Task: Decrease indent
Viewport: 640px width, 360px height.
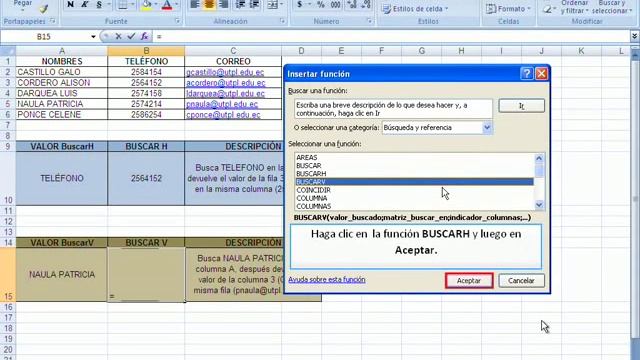Action: click(x=240, y=4)
